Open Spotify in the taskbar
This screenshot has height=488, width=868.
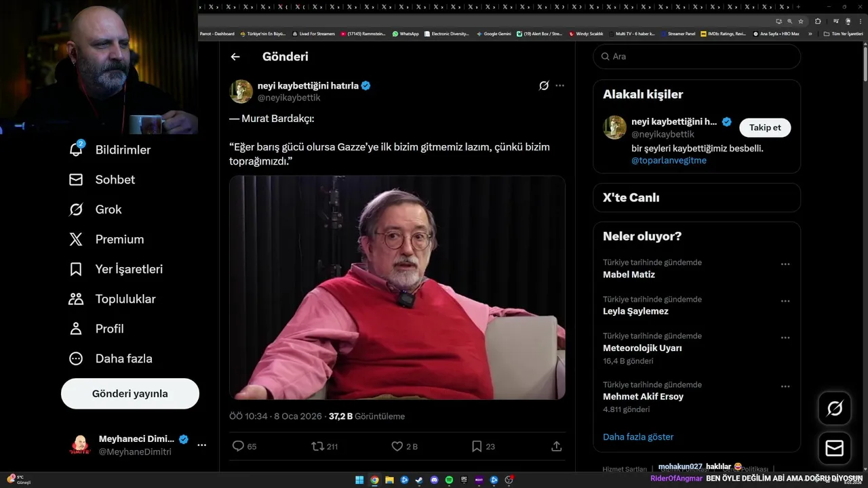point(449,480)
